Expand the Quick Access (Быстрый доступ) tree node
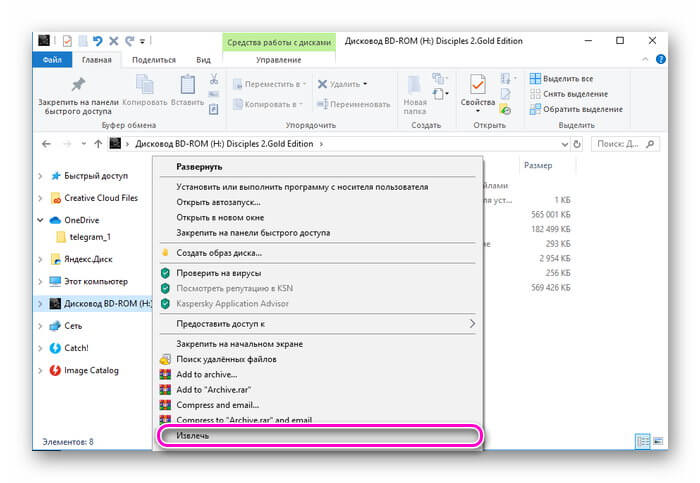This screenshot has width=700, height=483. [x=40, y=175]
